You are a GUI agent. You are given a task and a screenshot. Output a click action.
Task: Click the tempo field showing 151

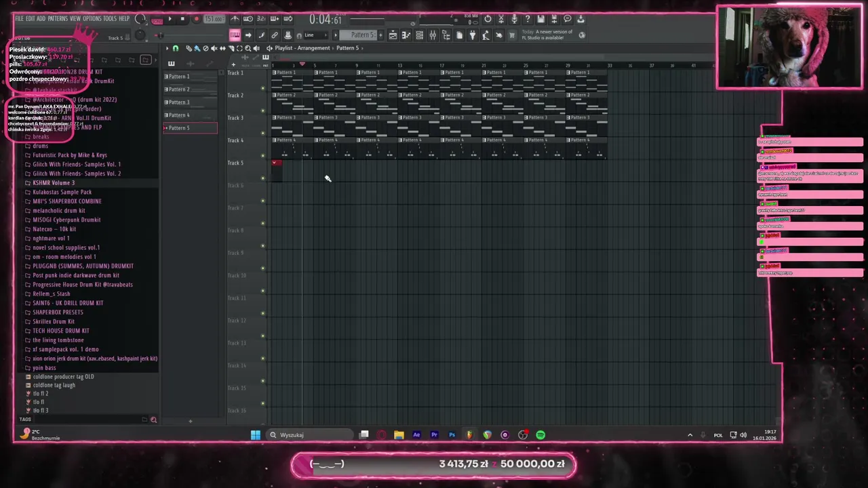click(214, 19)
